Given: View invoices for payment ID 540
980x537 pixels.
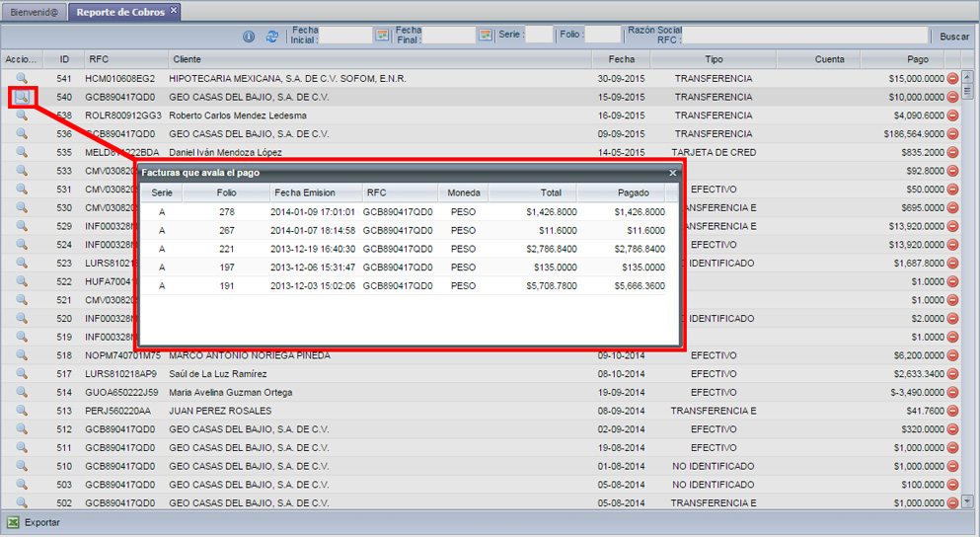Looking at the screenshot, I should pyautogui.click(x=22, y=97).
